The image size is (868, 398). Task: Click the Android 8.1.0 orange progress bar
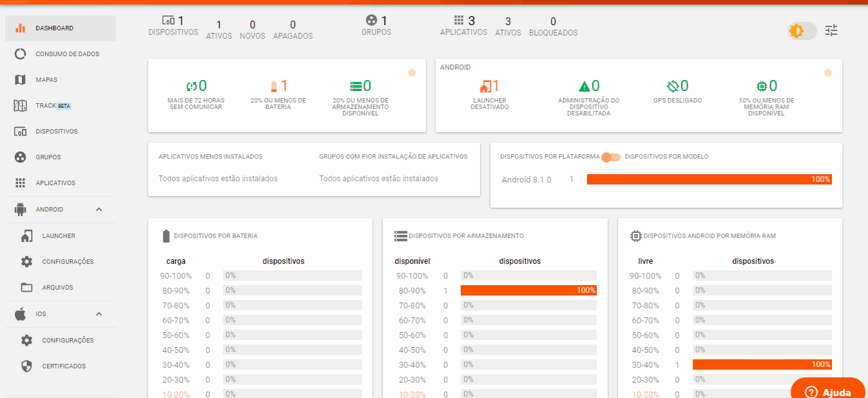pyautogui.click(x=709, y=179)
